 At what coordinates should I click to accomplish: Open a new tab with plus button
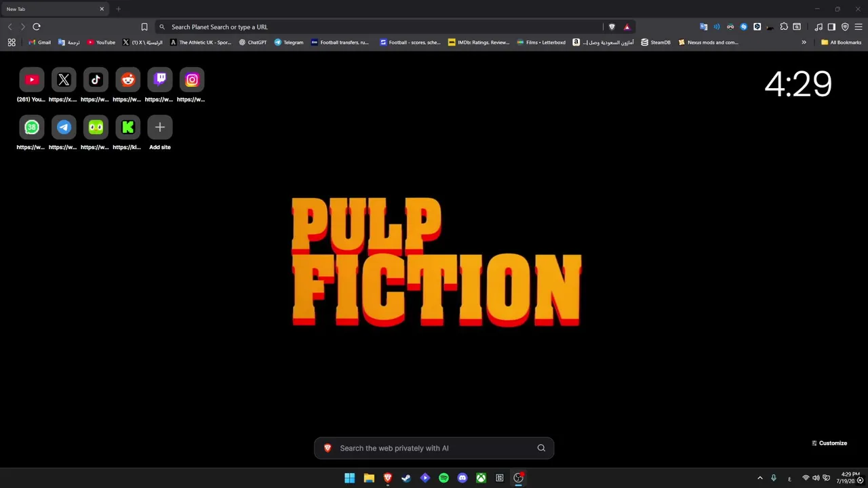[118, 9]
